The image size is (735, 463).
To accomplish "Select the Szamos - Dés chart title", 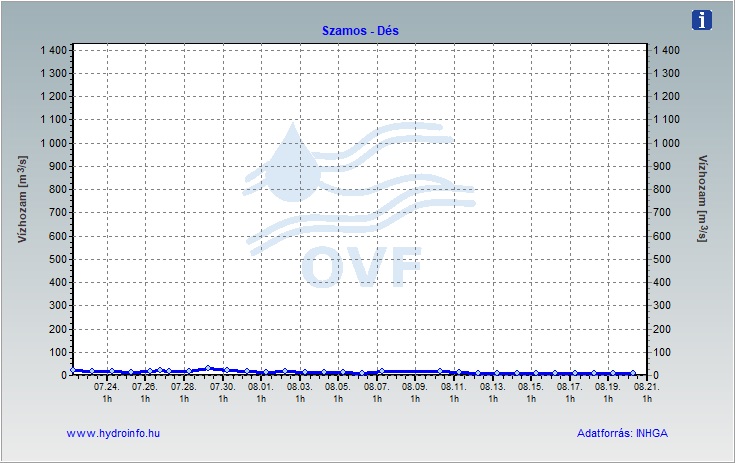I will tap(360, 31).
